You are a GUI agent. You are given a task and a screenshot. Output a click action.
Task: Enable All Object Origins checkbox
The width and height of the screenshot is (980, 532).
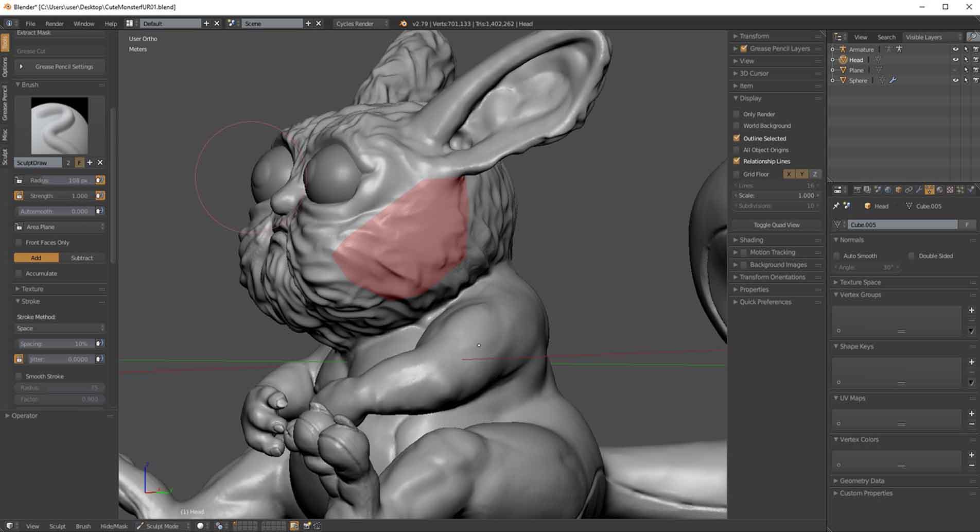point(737,150)
